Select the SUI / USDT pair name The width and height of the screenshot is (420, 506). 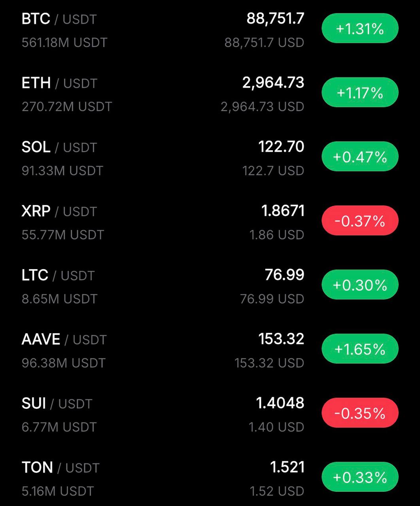pyautogui.click(x=57, y=403)
